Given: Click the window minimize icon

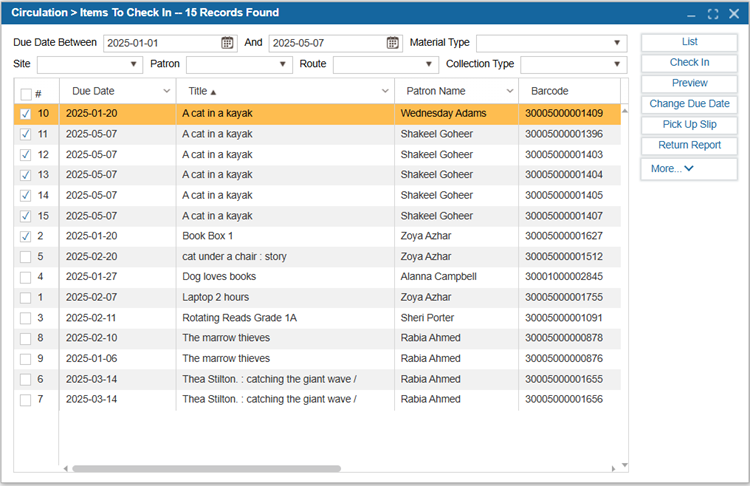Looking at the screenshot, I should point(691,14).
